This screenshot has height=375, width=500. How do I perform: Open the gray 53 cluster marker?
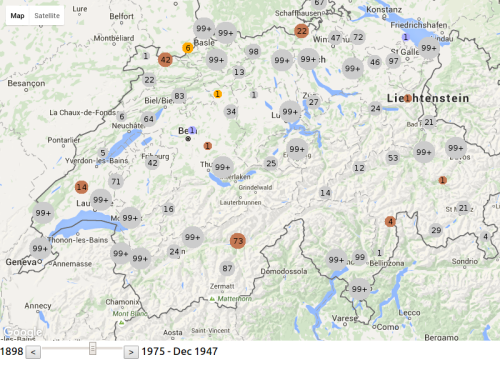tap(393, 158)
